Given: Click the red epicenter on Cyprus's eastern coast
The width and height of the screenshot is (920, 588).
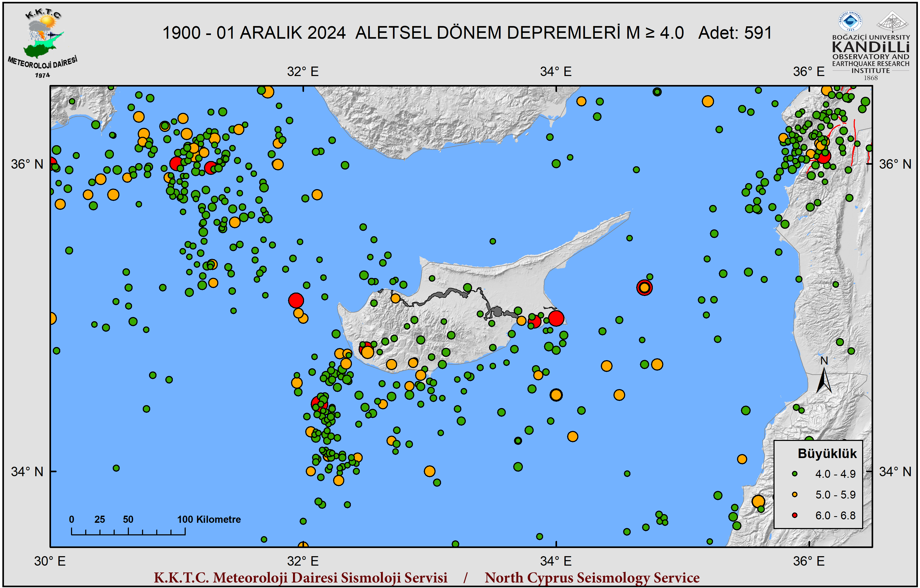Looking at the screenshot, I should (556, 318).
